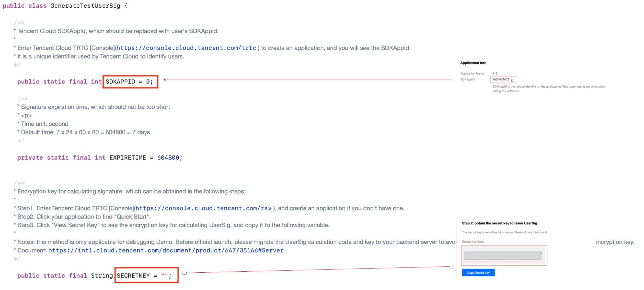This screenshot has height=290, width=644.
Task: Open the console.cloud.tencent.com/trtc link
Action: [186, 48]
